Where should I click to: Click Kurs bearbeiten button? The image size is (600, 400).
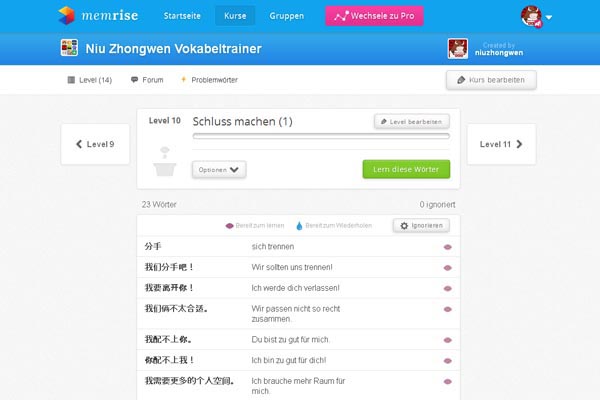491,80
